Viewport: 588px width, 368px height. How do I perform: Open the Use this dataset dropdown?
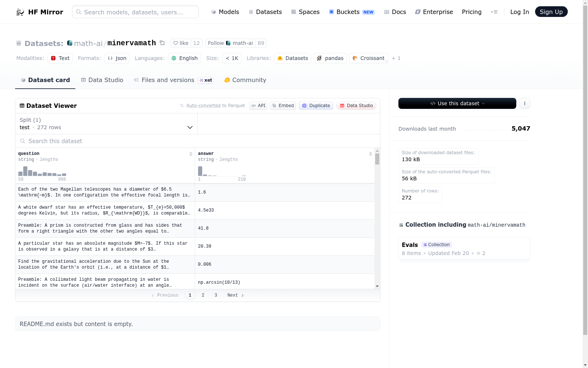pos(457,103)
